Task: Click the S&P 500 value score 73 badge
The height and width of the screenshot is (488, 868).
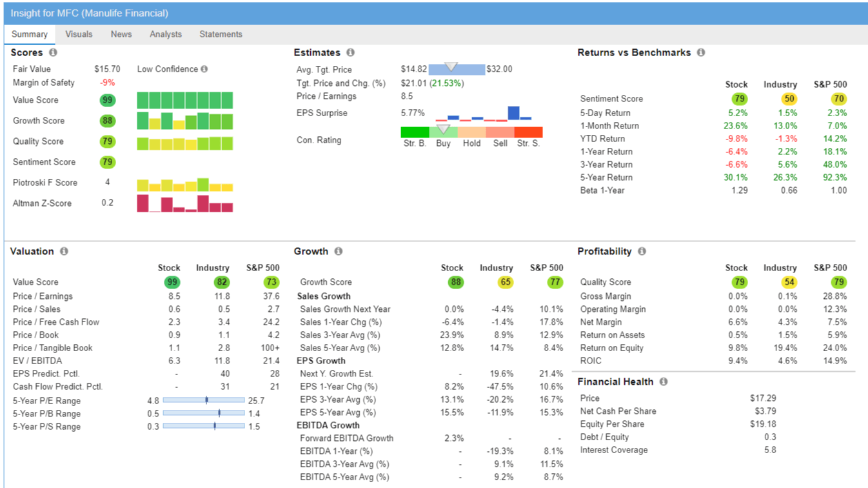Action: 271,282
